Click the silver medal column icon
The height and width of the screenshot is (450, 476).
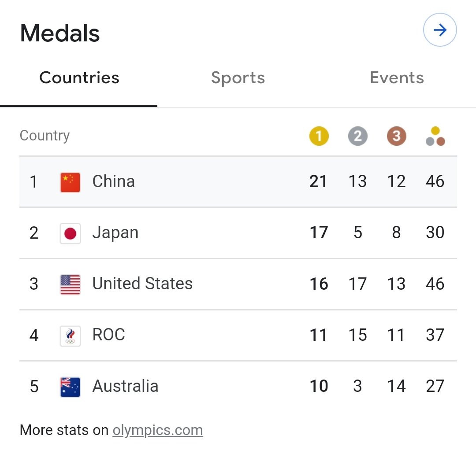click(357, 136)
